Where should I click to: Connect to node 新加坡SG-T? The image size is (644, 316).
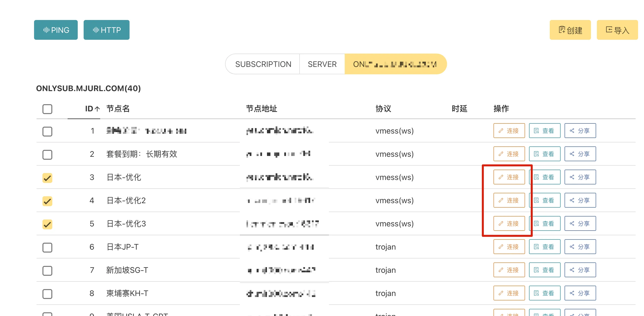click(x=509, y=270)
